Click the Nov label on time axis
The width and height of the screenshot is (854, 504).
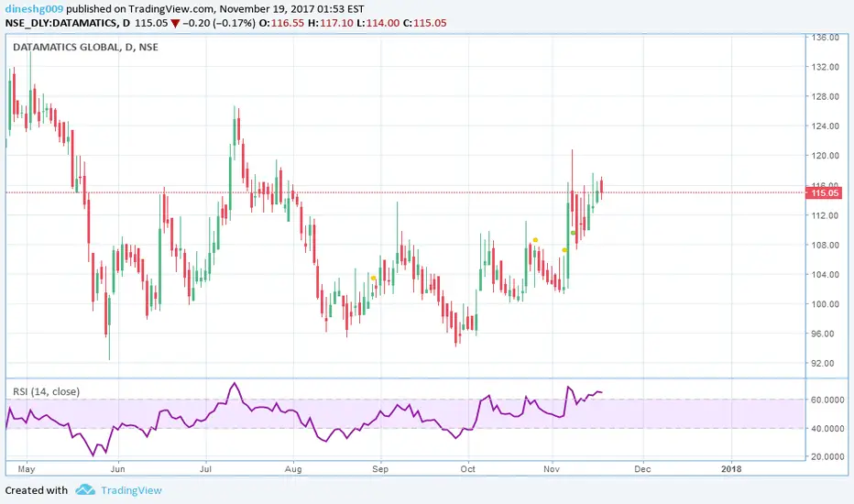click(552, 469)
